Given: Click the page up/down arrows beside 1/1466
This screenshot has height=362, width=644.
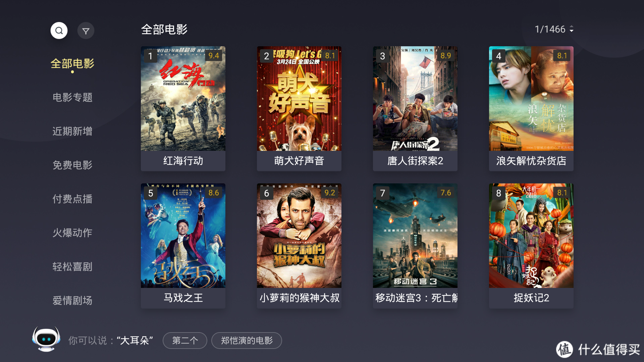Looking at the screenshot, I should (572, 29).
